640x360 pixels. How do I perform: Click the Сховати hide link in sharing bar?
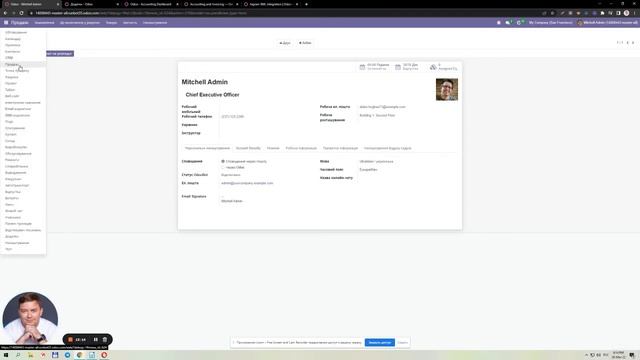[402, 342]
